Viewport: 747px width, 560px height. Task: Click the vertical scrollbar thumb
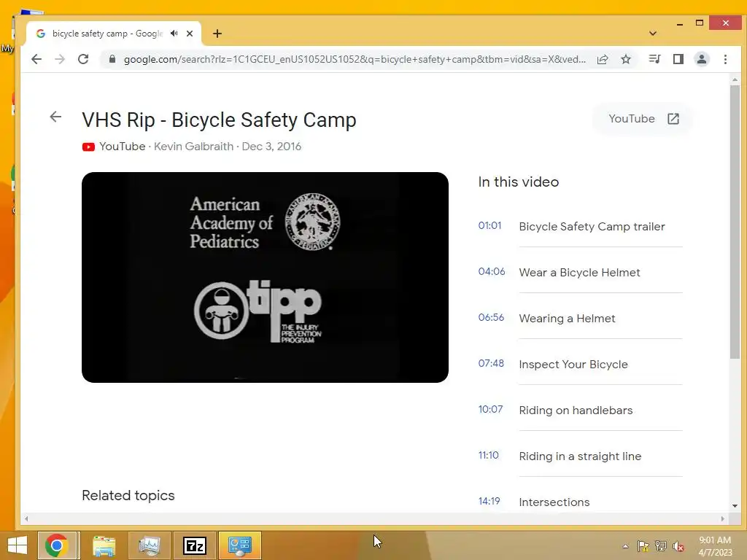coord(735,222)
